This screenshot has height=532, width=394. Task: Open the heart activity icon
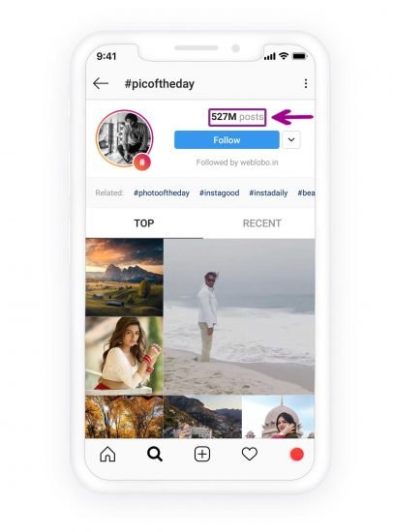point(250,454)
